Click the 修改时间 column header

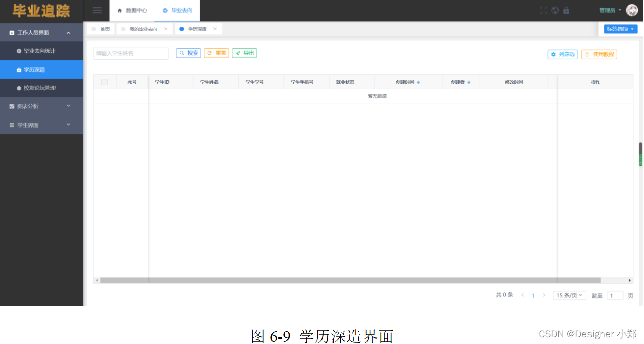(x=514, y=82)
